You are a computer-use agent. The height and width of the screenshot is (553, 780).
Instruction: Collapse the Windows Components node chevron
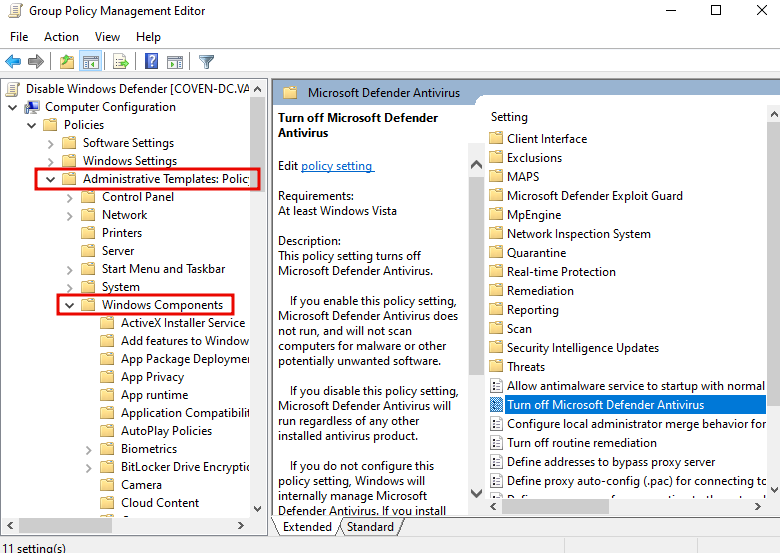(x=70, y=305)
